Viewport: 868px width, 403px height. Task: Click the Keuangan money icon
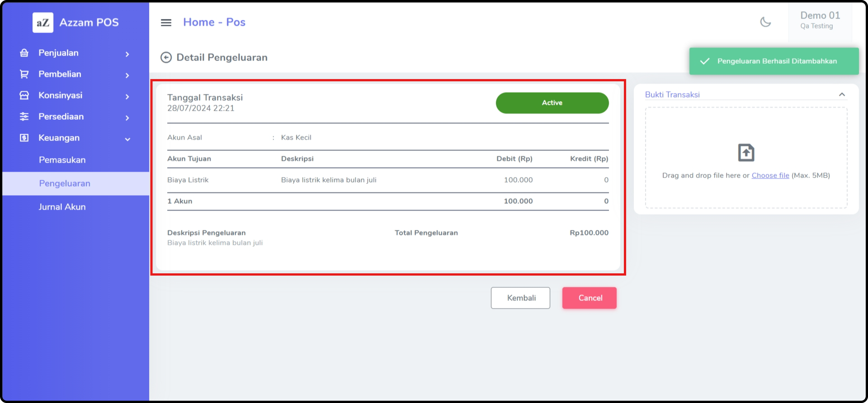tap(24, 138)
